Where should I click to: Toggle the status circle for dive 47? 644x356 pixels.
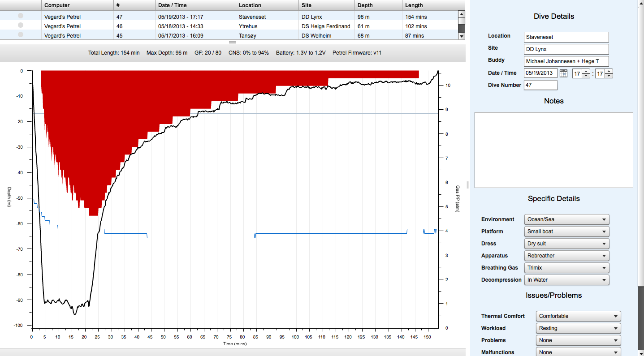pos(21,16)
